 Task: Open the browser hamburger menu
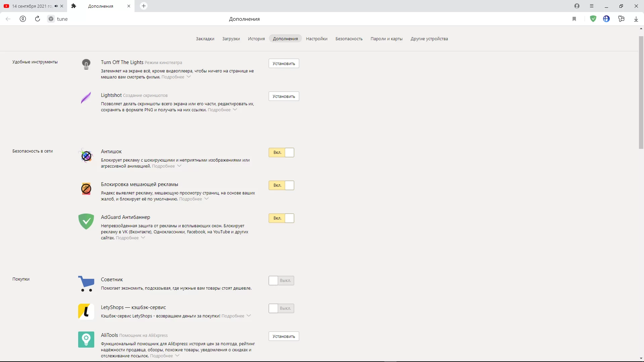pos(592,6)
